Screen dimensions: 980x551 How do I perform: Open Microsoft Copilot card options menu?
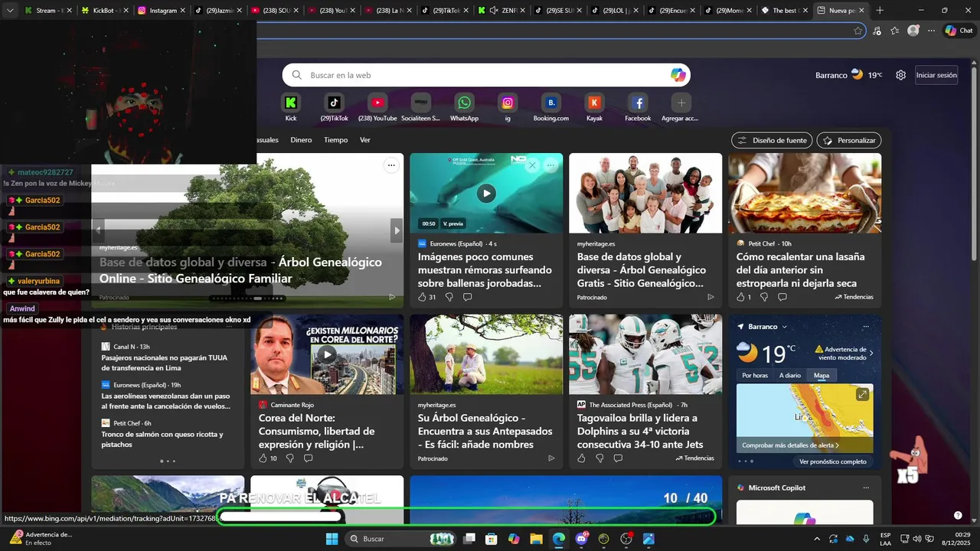[x=866, y=487]
